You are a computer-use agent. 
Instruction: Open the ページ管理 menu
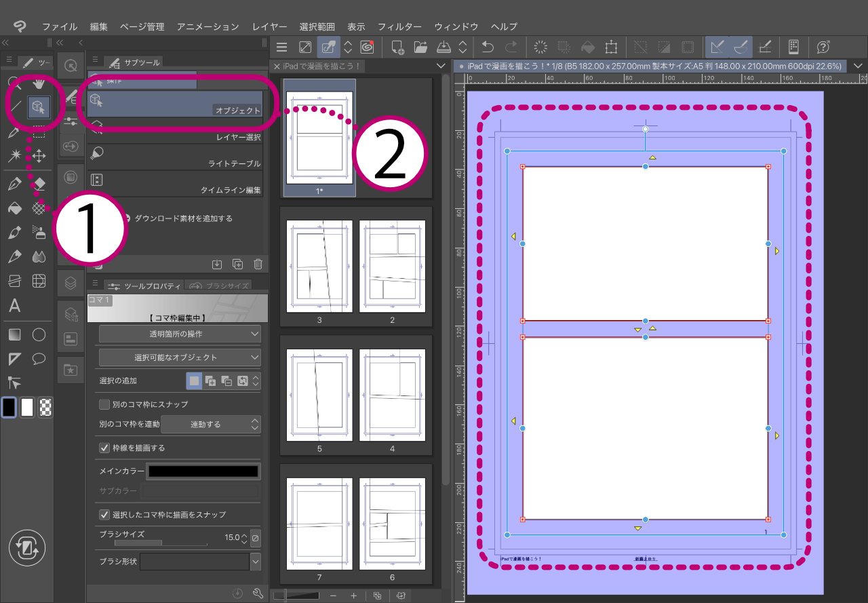142,26
